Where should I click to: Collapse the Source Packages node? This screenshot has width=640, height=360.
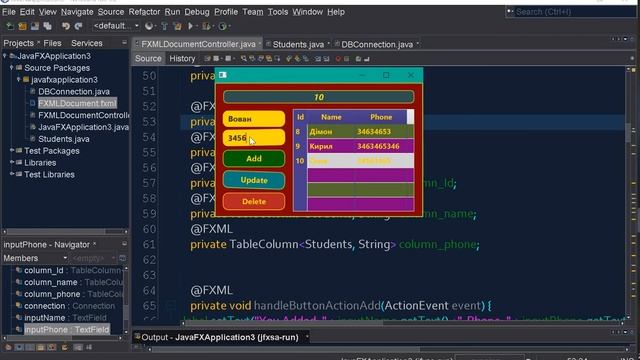point(12,68)
